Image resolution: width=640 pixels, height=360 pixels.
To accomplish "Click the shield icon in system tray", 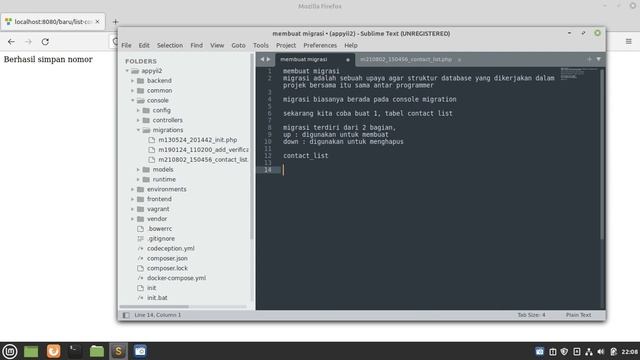I will [564, 351].
